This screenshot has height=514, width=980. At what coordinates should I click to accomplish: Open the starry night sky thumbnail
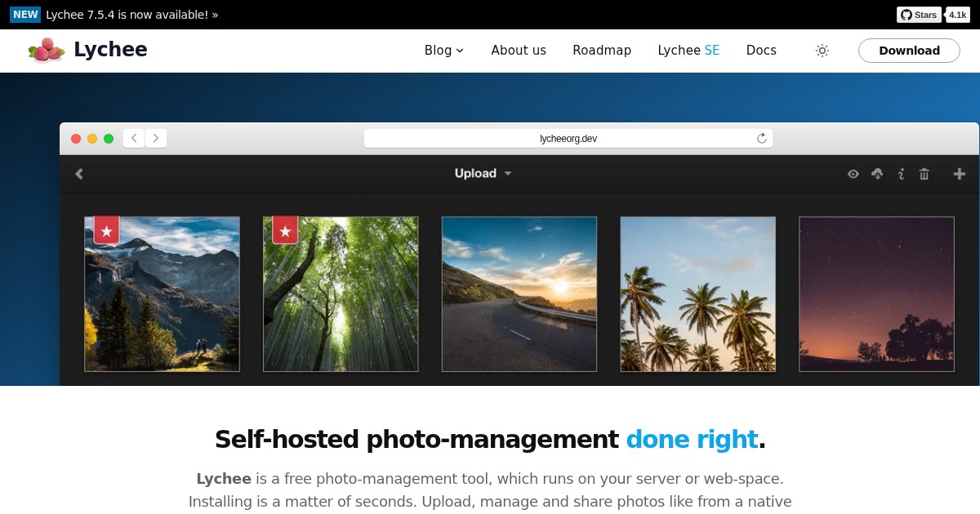click(876, 294)
